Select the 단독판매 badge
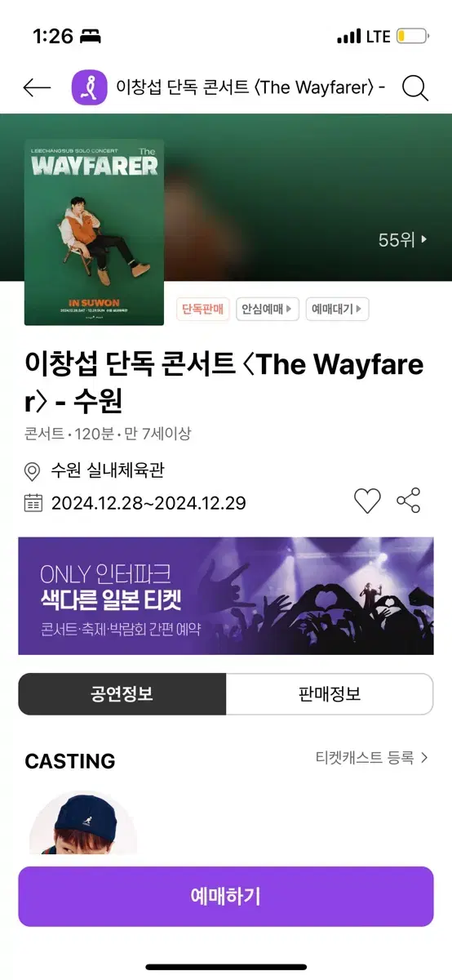 (x=203, y=310)
